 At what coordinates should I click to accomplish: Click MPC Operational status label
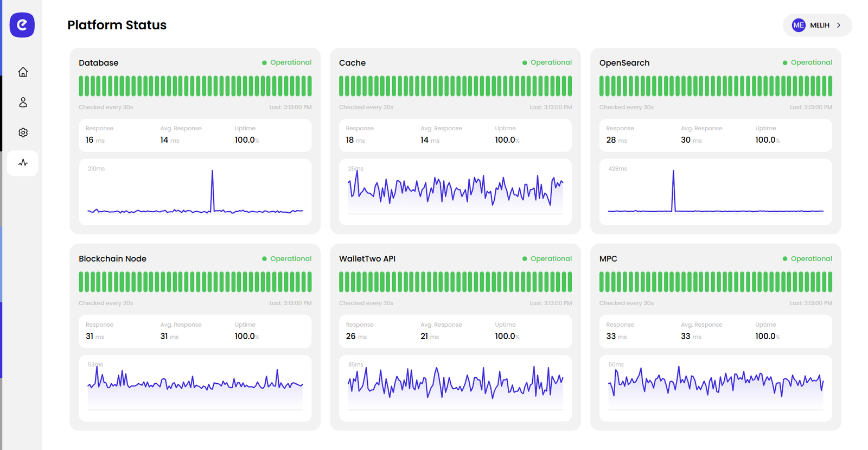point(811,259)
